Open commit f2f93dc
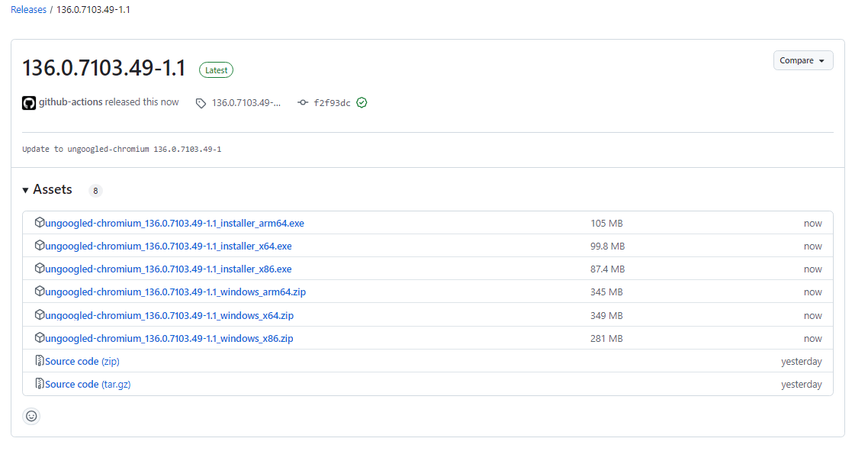 point(332,102)
